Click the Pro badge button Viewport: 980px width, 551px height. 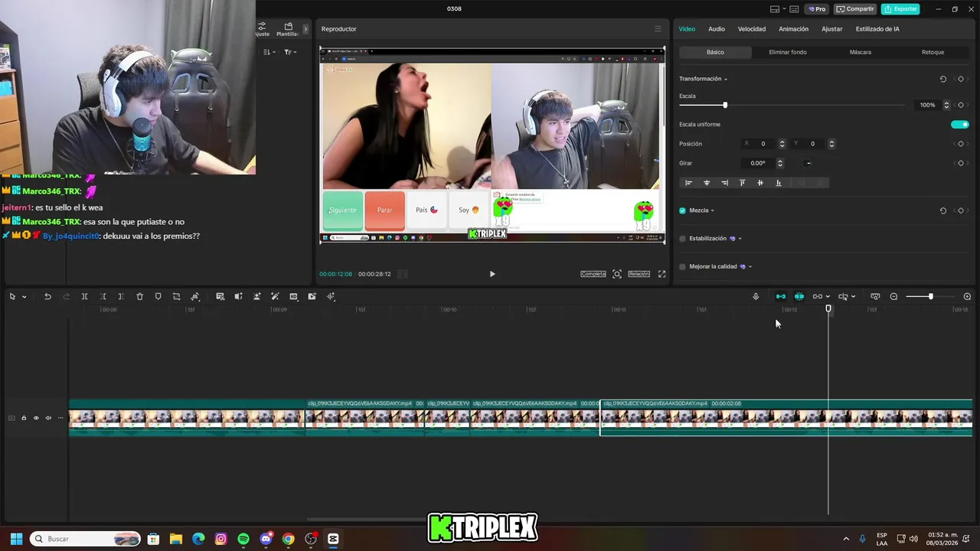click(x=816, y=9)
